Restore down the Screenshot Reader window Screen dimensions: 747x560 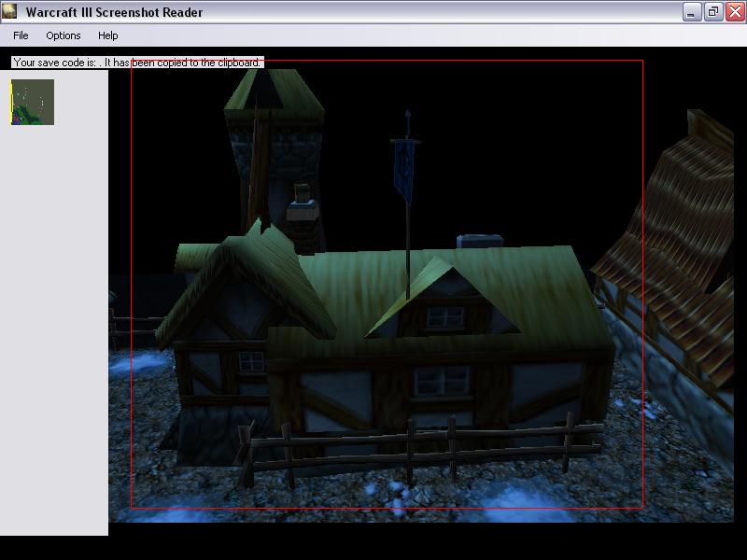pos(712,12)
